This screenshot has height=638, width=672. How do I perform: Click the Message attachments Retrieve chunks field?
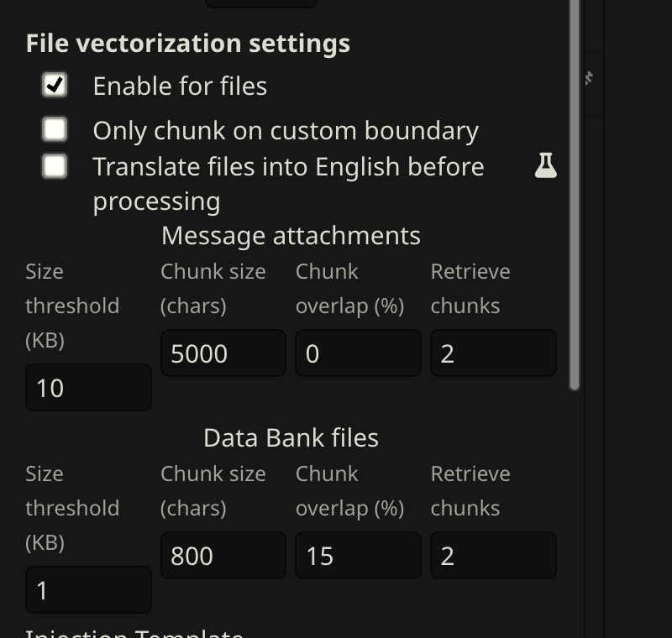492,353
